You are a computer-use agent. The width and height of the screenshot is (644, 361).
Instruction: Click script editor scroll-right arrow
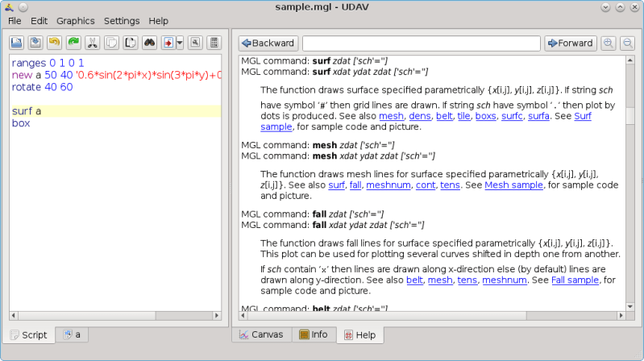217,315
